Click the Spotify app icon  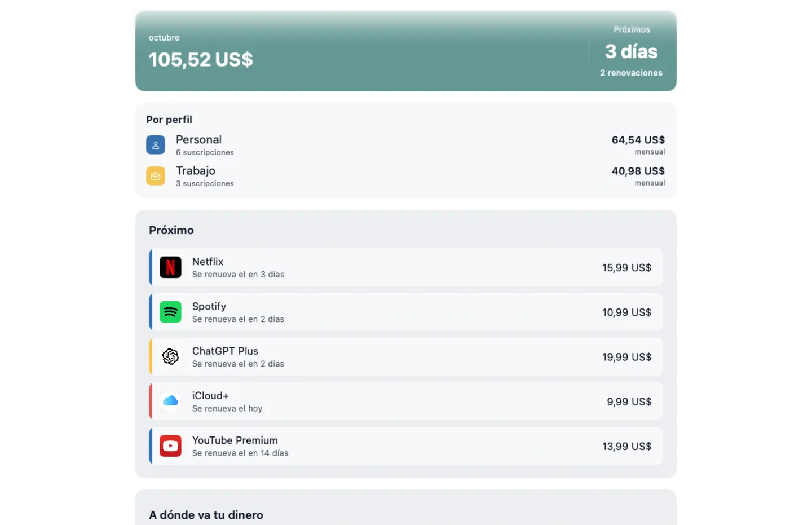pyautogui.click(x=170, y=312)
